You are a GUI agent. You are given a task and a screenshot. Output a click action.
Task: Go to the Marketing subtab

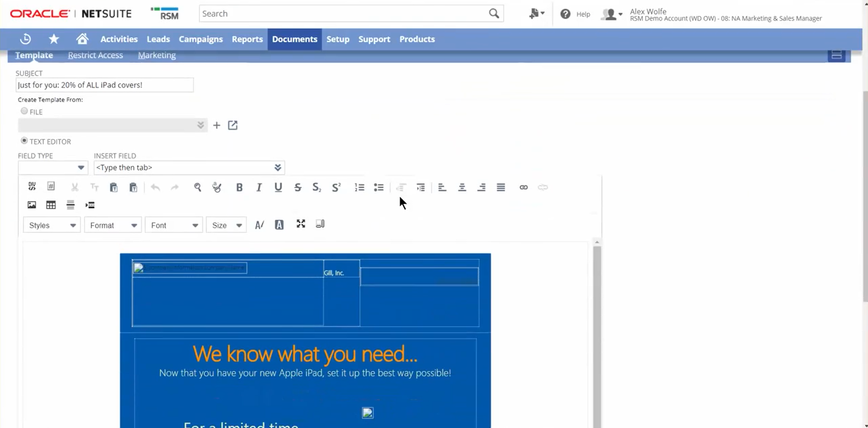click(x=157, y=55)
